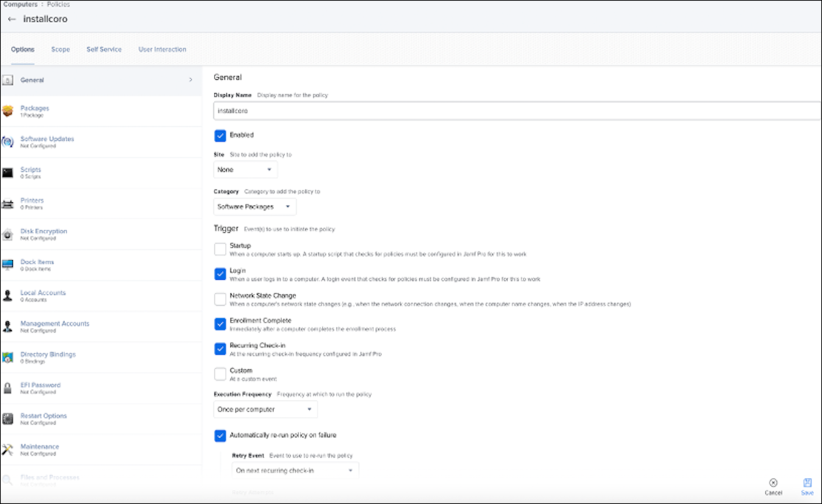
Task: Open the Execution Frequency dropdown
Action: point(265,410)
